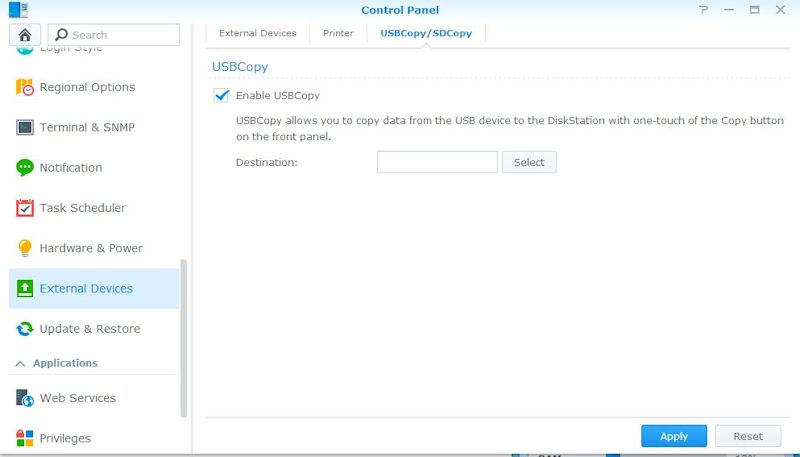
Task: Disable the Enable USBCopy checkbox
Action: [x=221, y=95]
